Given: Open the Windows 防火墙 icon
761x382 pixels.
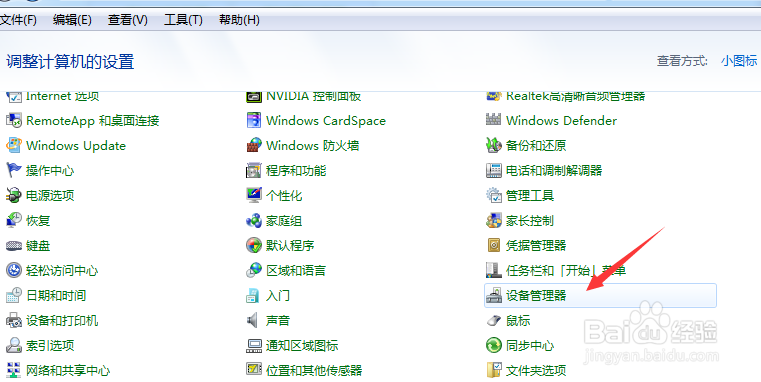Looking at the screenshot, I should pos(254,146).
